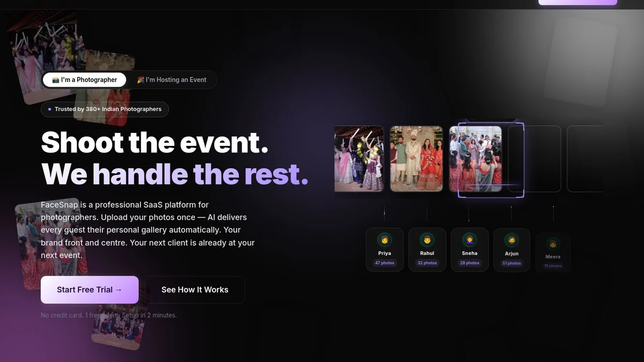Switch to I'm Hosting an Event
The height and width of the screenshot is (362, 644).
172,80
